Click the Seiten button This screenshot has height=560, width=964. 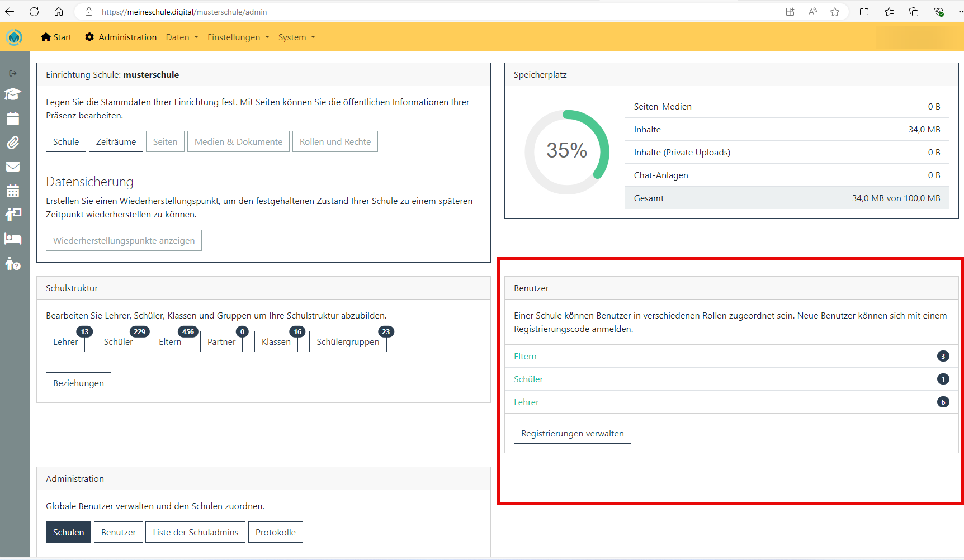tap(165, 141)
